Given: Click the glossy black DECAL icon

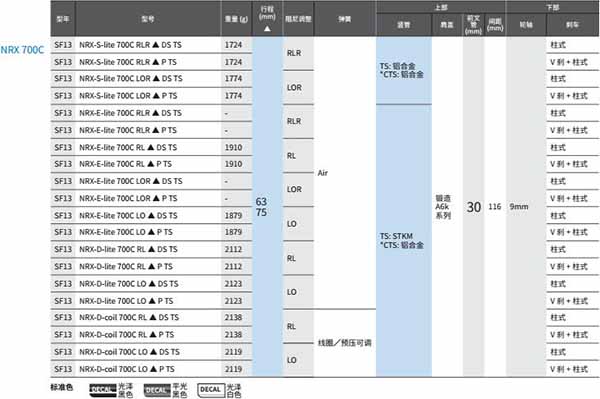Looking at the screenshot, I should pos(103,390).
